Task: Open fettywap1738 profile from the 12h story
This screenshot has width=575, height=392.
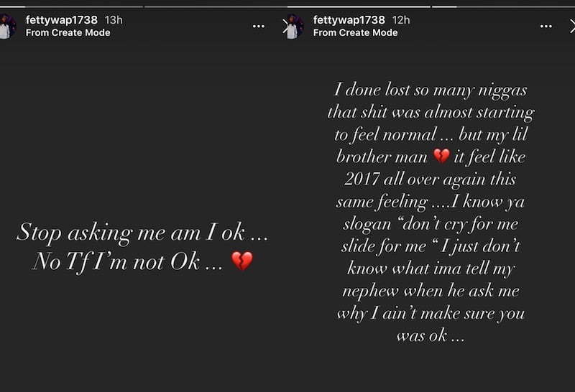Action: pyautogui.click(x=349, y=20)
